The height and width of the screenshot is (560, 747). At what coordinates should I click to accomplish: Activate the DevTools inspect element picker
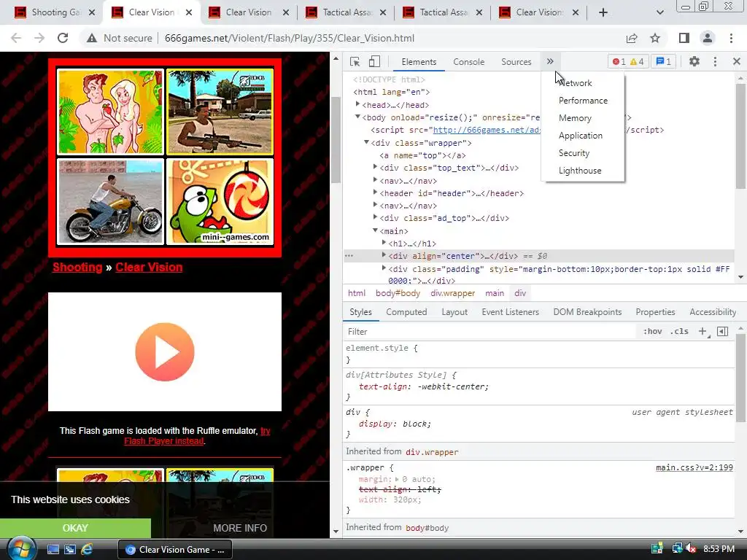(355, 61)
